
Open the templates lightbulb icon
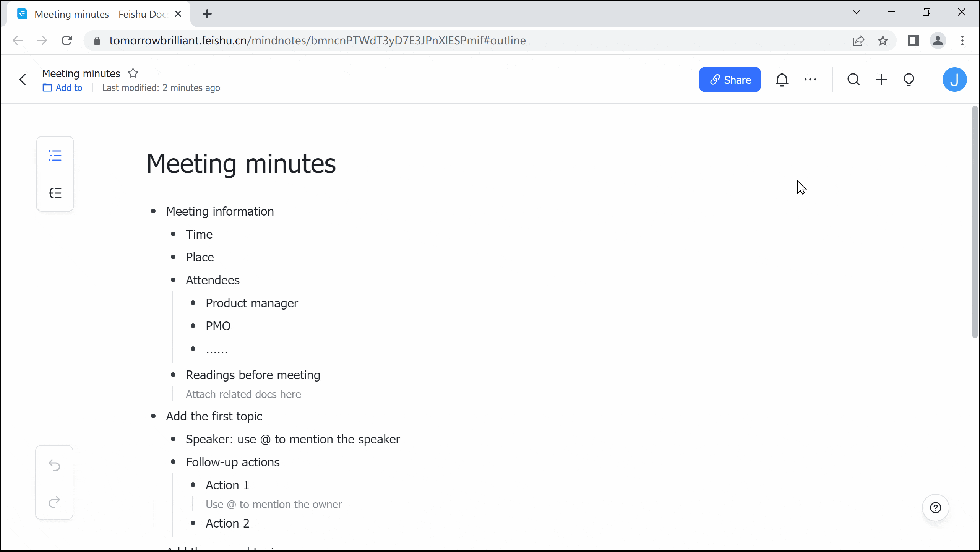[909, 80]
